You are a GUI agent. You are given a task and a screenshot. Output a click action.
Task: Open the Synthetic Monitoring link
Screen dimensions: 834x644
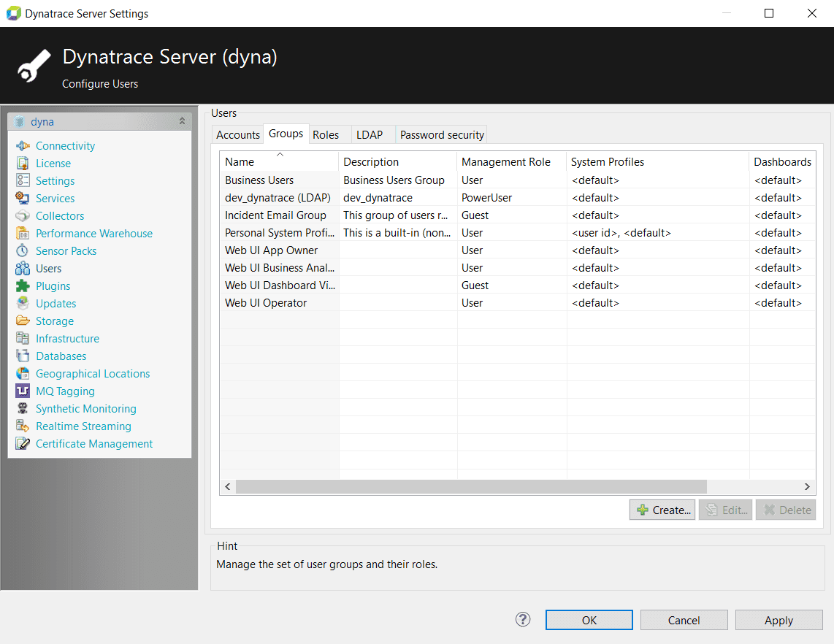[86, 409]
